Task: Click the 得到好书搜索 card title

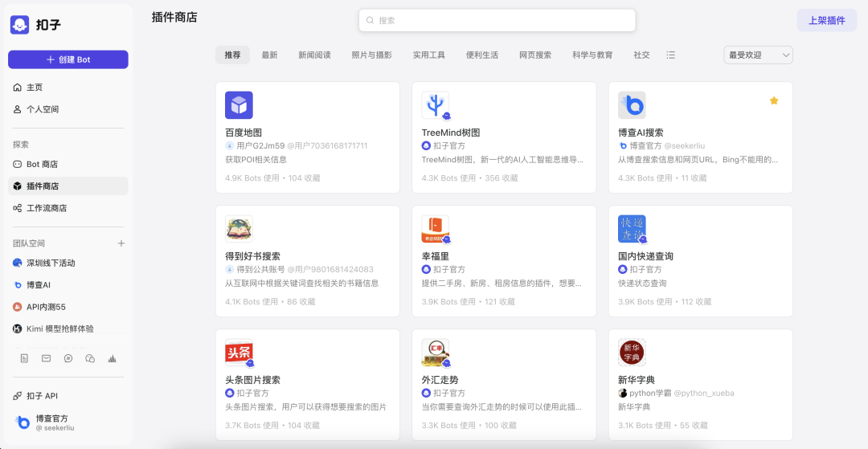Action: (x=252, y=256)
